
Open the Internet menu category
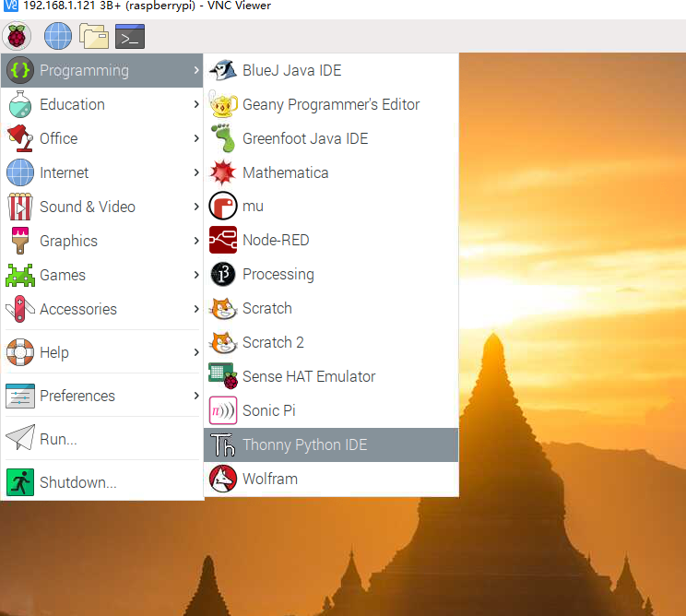[102, 172]
